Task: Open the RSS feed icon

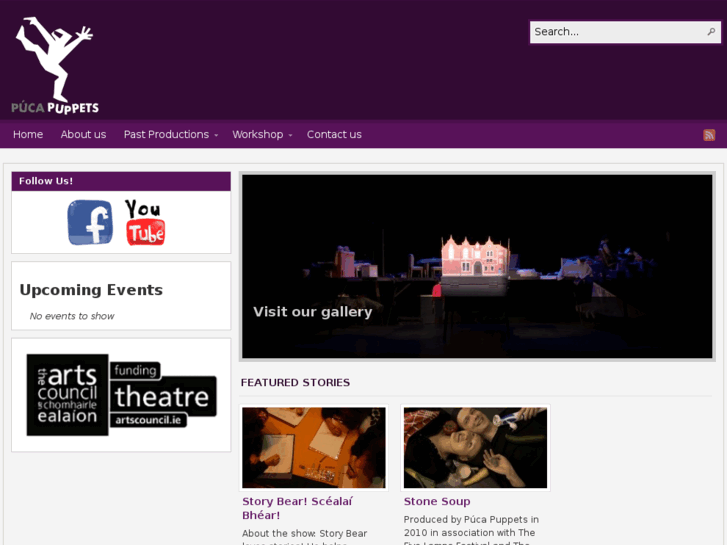Action: click(709, 135)
